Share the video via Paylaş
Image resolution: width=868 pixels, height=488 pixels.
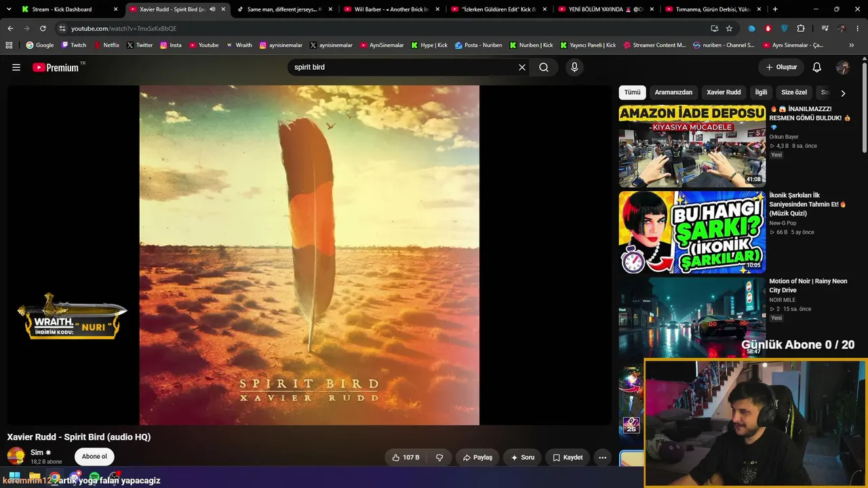(477, 457)
